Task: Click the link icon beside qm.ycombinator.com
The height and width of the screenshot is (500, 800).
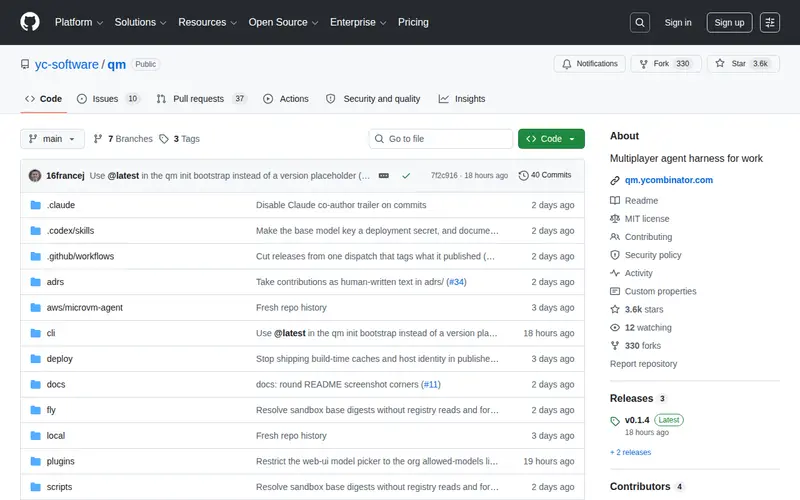Action: click(x=615, y=180)
